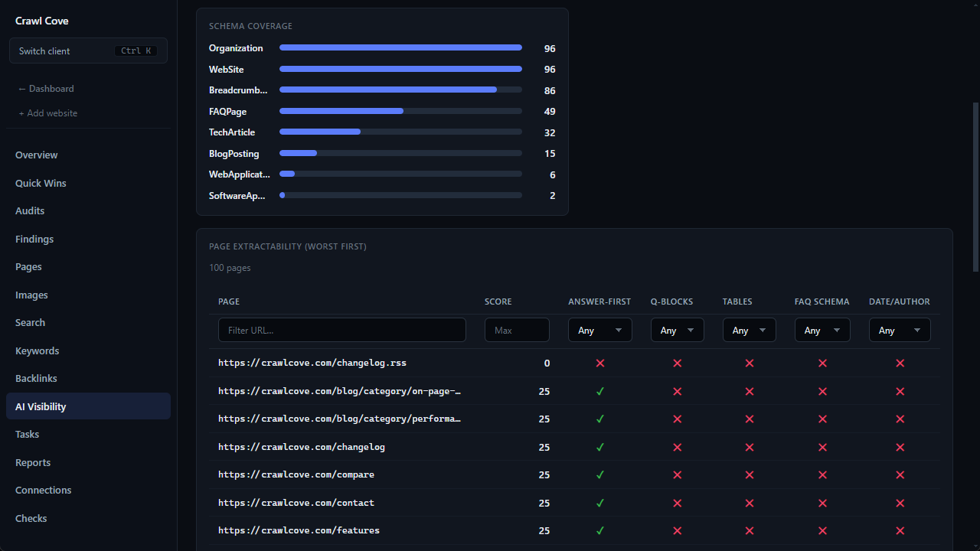Click Date/Author red X for changelog.rss

click(900, 364)
